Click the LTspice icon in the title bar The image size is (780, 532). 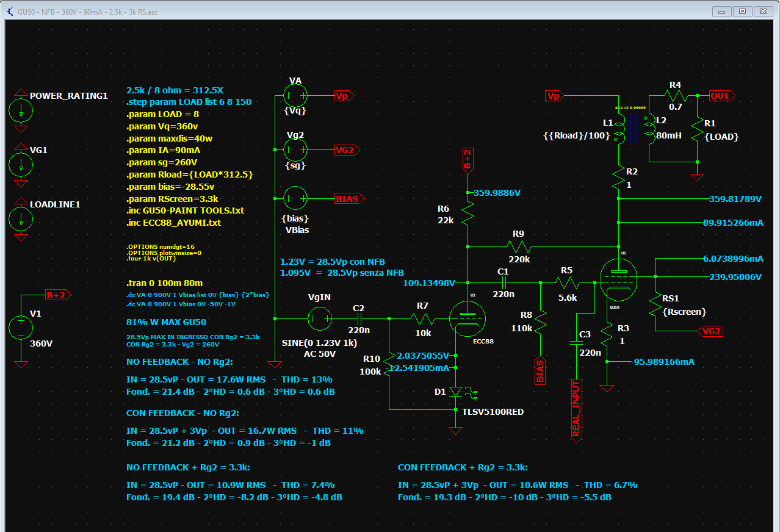tap(9, 11)
